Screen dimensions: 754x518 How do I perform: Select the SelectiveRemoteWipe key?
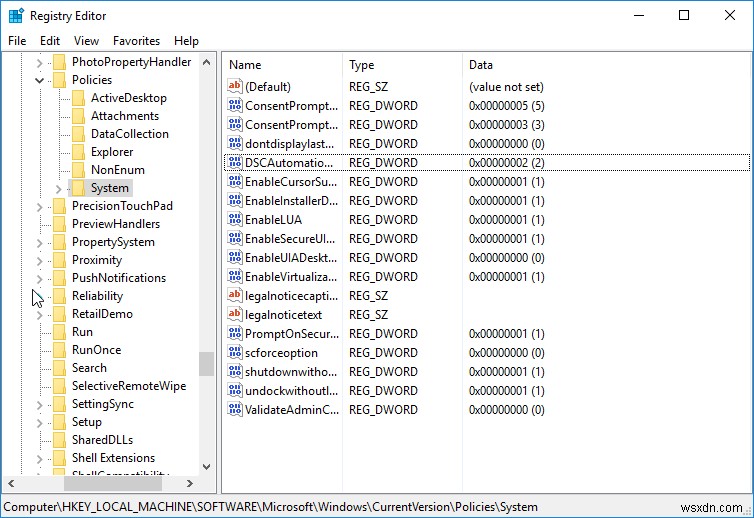(x=129, y=386)
